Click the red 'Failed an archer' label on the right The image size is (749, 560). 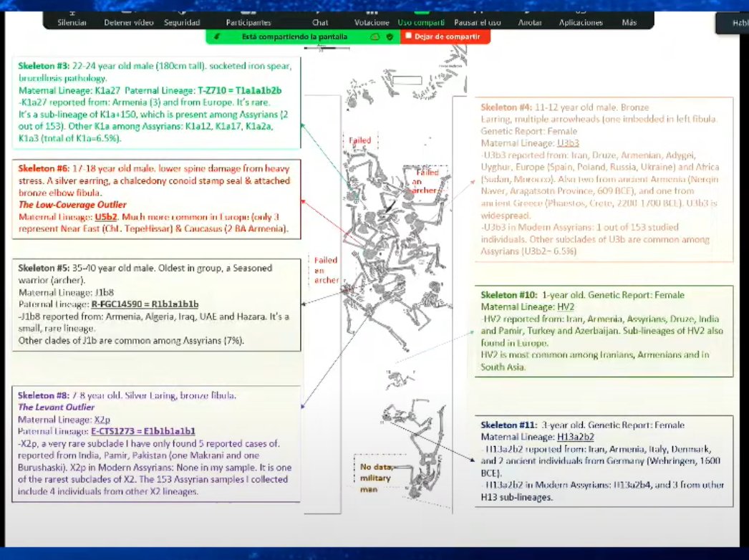tap(425, 182)
